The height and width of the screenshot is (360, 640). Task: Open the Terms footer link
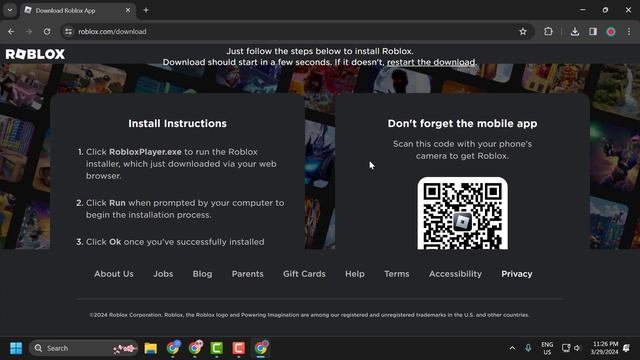click(397, 274)
